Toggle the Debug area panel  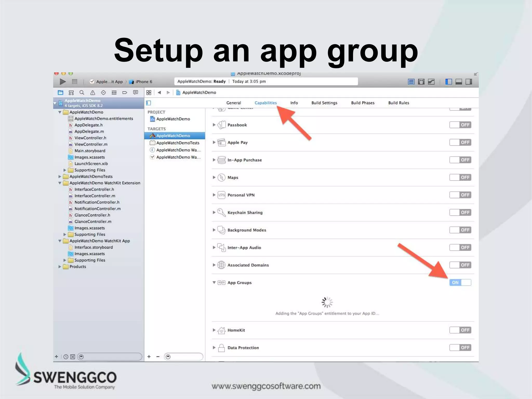pos(459,82)
